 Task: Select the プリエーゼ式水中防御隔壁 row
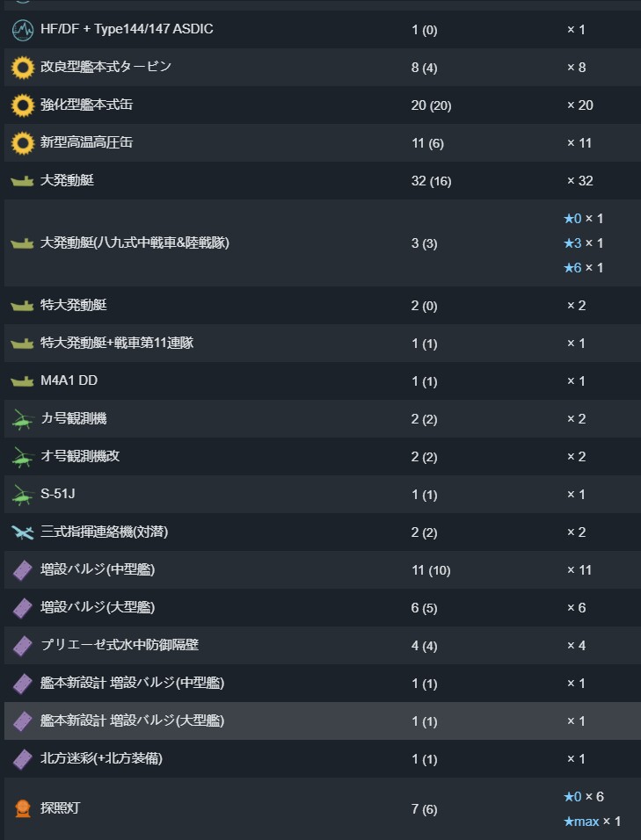pyautogui.click(x=322, y=646)
